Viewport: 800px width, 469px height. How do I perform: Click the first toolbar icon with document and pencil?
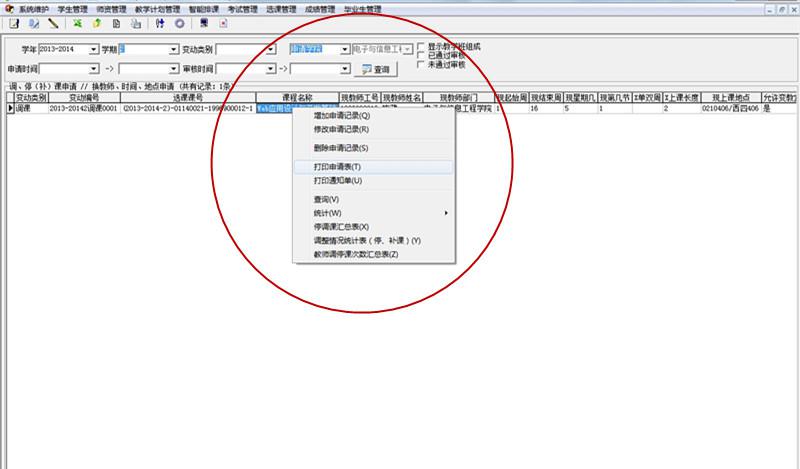[14, 23]
